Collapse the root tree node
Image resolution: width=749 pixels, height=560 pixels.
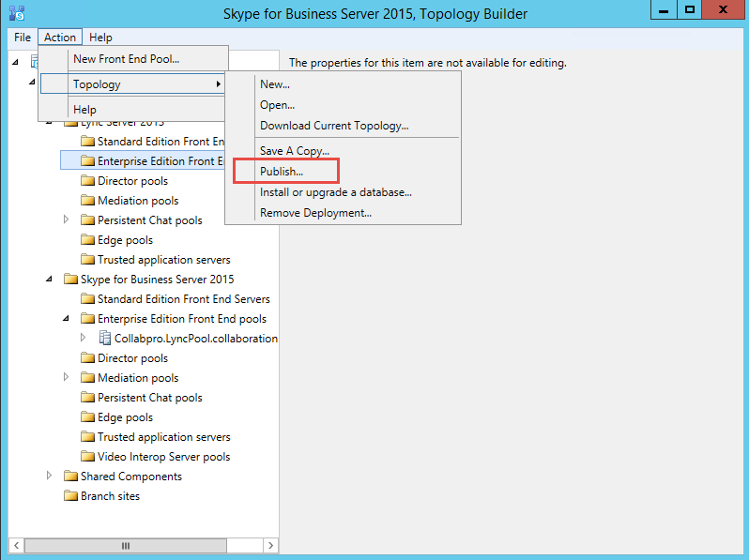(15, 62)
